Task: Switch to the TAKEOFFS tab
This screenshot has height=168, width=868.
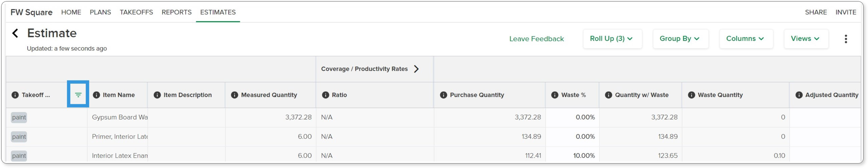Action: pyautogui.click(x=136, y=12)
